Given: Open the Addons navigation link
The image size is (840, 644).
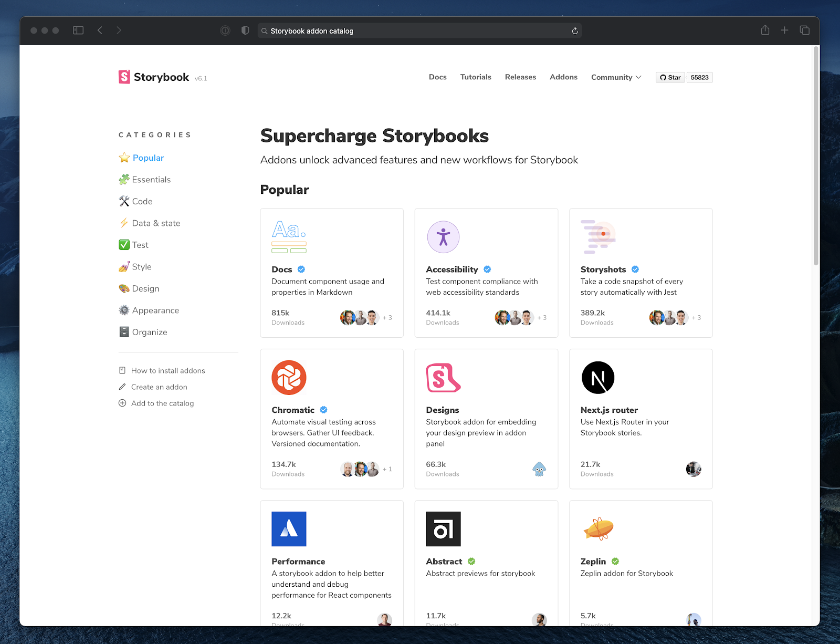Looking at the screenshot, I should 563,77.
